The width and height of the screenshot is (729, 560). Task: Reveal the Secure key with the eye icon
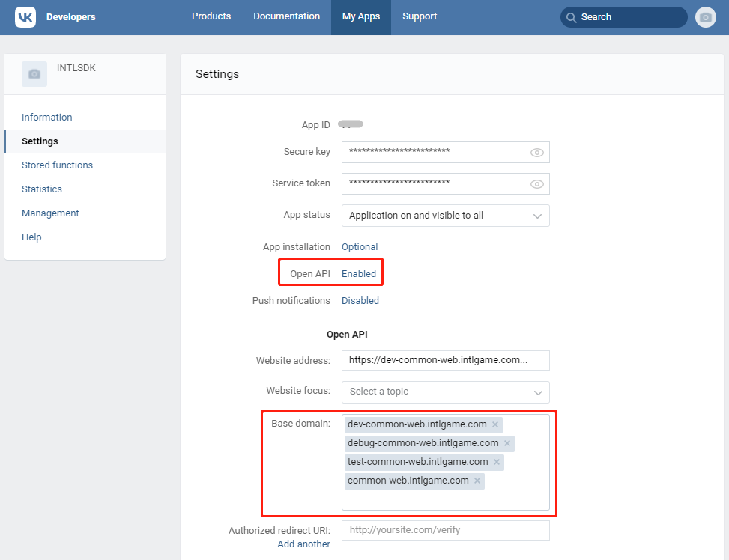tap(537, 152)
